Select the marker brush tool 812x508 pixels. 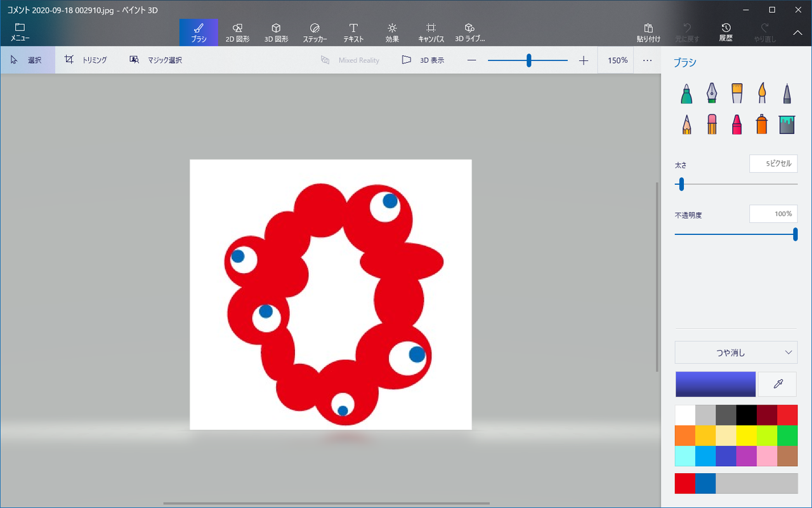(x=686, y=94)
